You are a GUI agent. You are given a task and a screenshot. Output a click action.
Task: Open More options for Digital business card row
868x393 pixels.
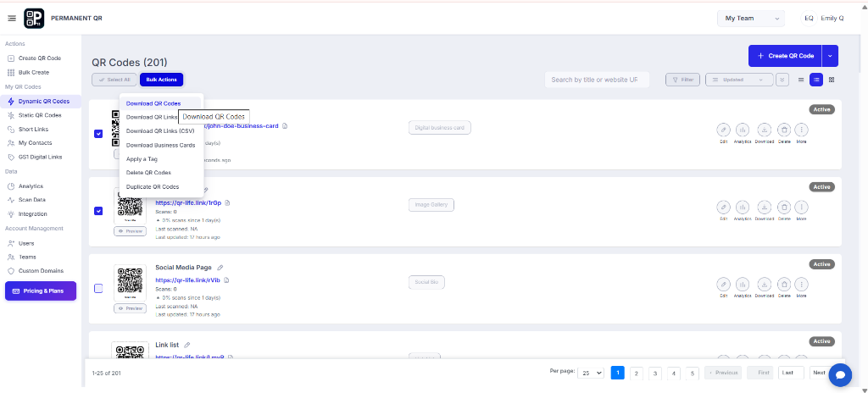tap(801, 130)
